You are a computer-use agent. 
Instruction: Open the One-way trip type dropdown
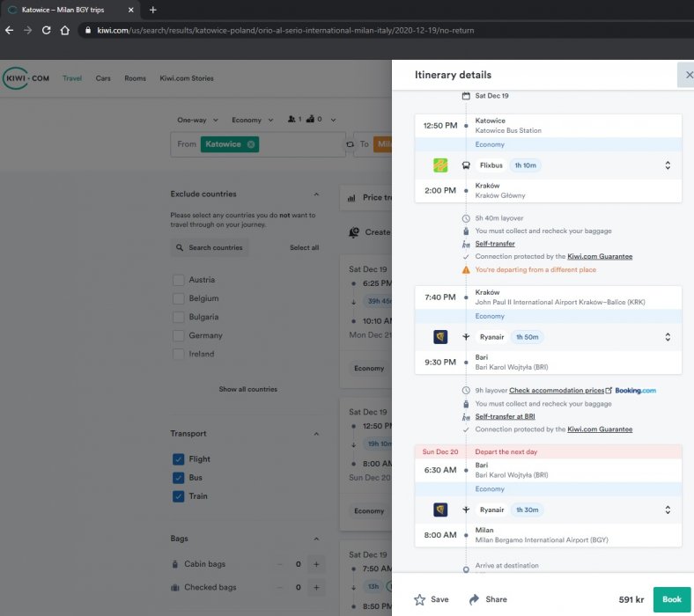click(196, 120)
